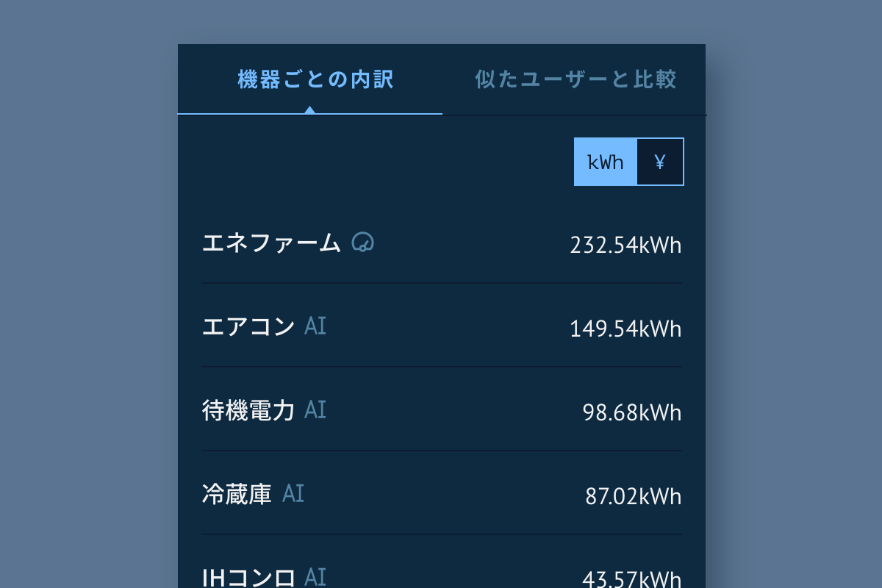This screenshot has height=588, width=882.
Task: Click the AI badge next to エアコン
Action: click(315, 326)
